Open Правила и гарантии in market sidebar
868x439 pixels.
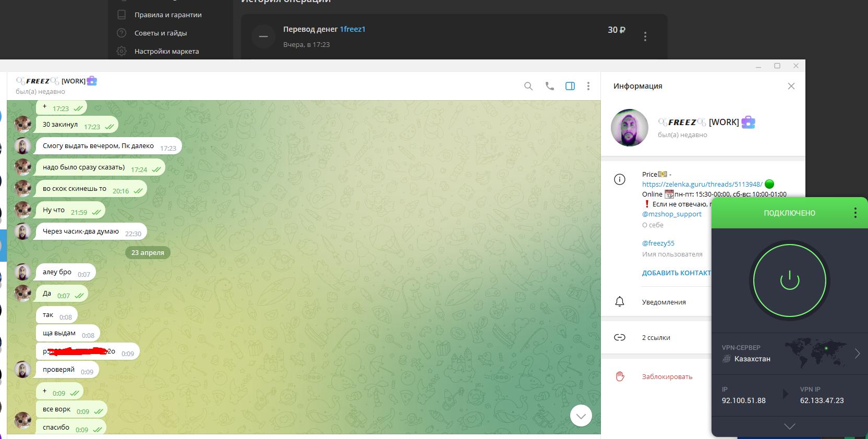point(168,15)
